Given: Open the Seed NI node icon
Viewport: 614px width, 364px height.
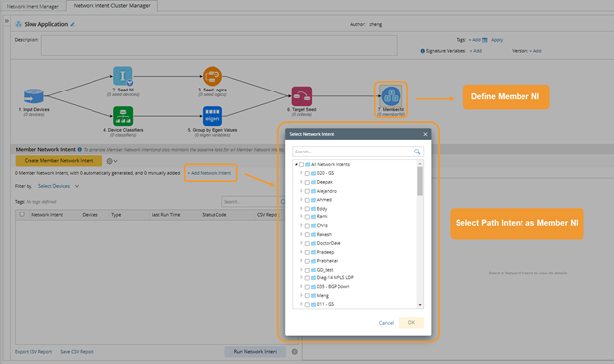Looking at the screenshot, I should coord(123,76).
